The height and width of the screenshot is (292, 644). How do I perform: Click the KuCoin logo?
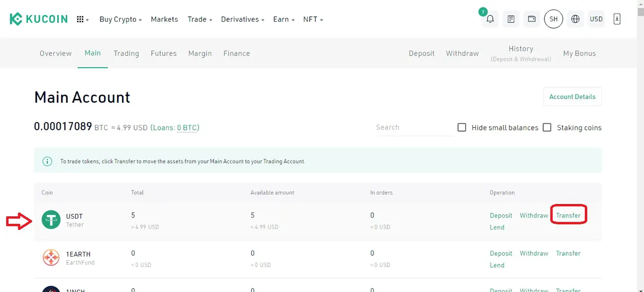pyautogui.click(x=38, y=18)
